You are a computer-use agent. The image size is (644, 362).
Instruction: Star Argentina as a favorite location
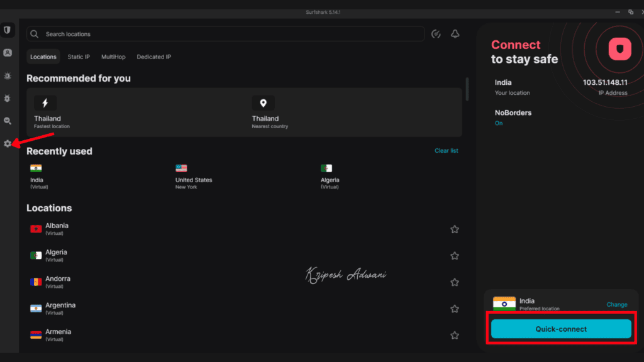455,309
